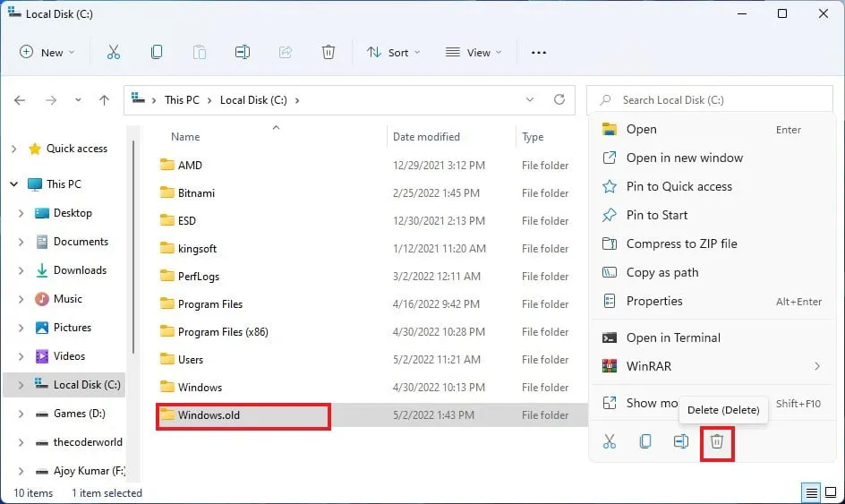Click the Copy icon in the top toolbar
The height and width of the screenshot is (504, 845).
pos(157,52)
